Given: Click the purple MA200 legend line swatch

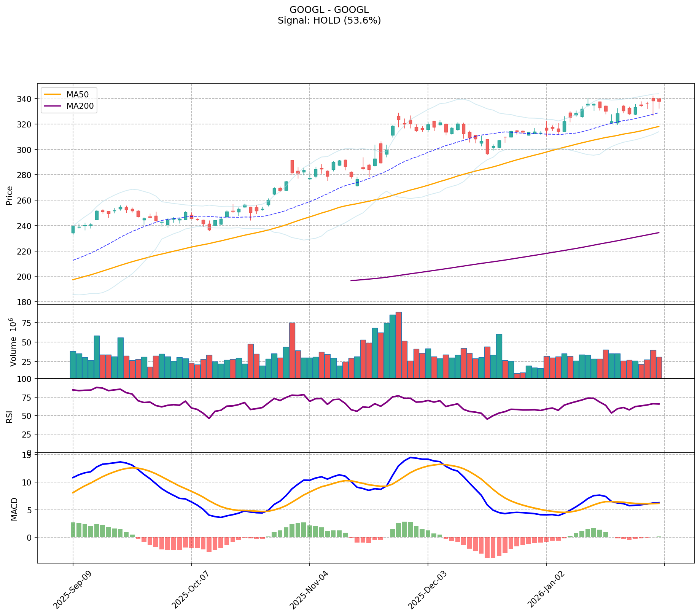Looking at the screenshot, I should [53, 106].
